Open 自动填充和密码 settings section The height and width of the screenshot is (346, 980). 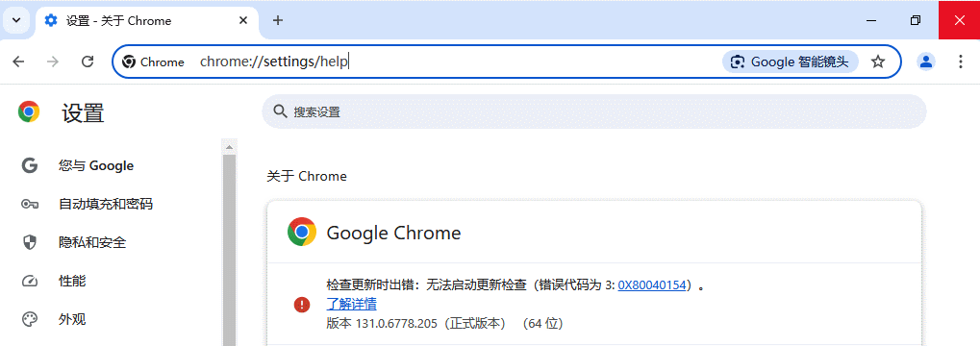coord(105,204)
